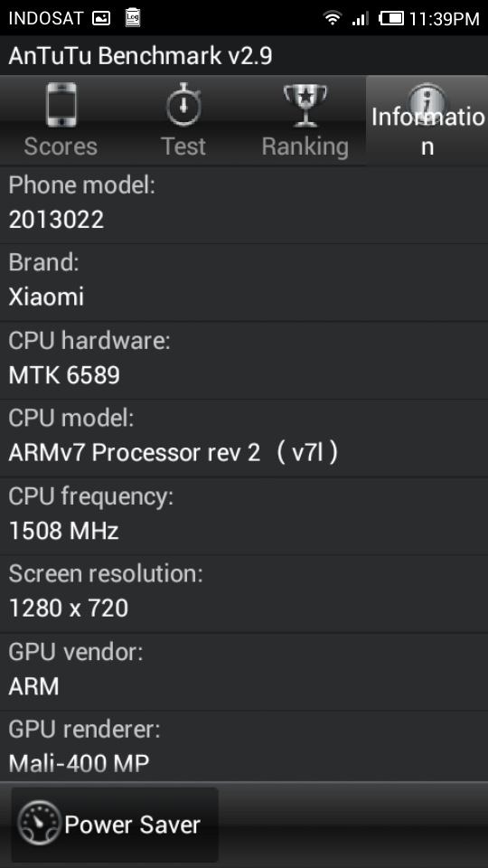Select the Phone model 2013022 row
Viewport: 488px width, 868px height.
[x=244, y=204]
